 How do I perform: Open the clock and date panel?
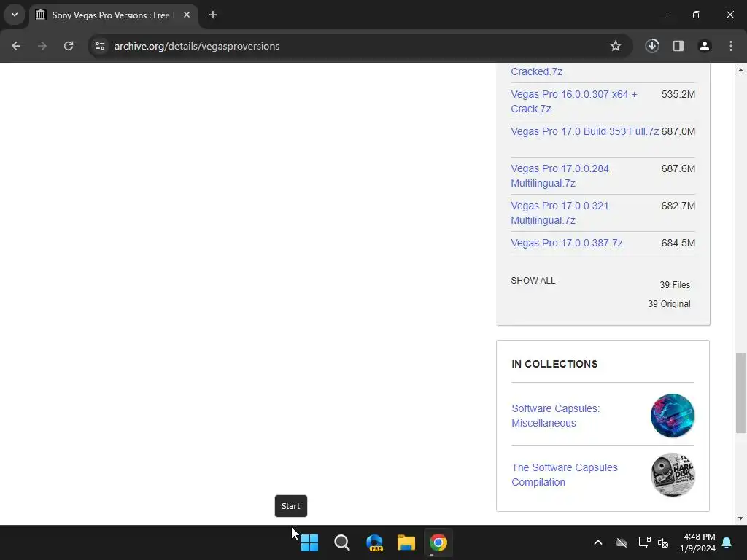click(x=697, y=542)
